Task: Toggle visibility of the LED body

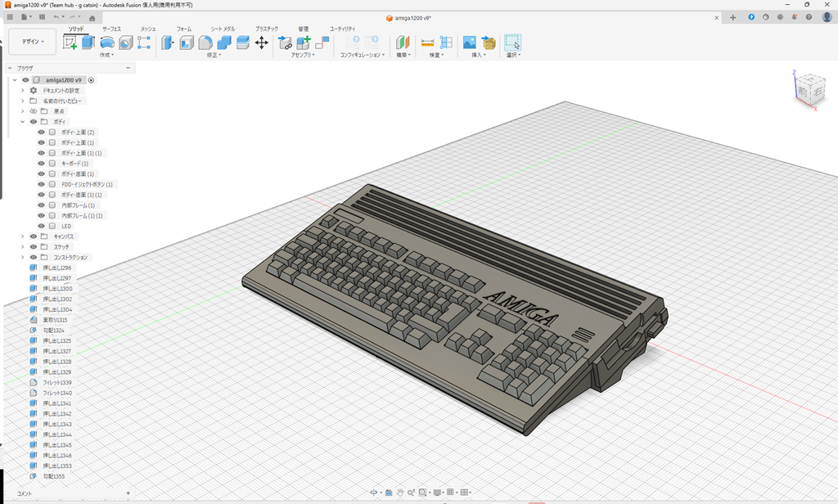Action: pyautogui.click(x=42, y=226)
